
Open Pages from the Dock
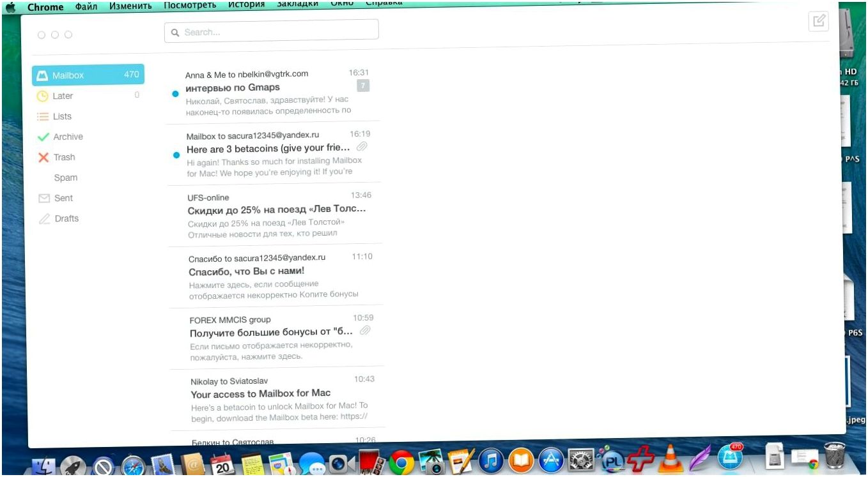460,461
